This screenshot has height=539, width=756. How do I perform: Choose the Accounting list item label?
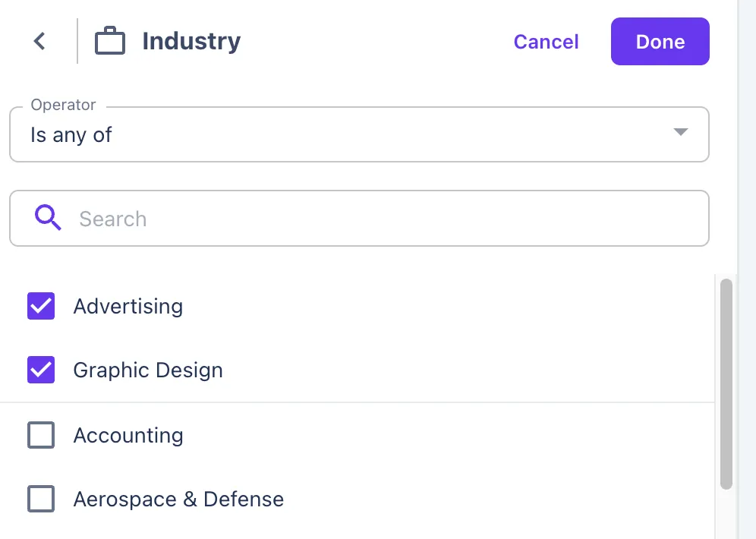tap(128, 435)
